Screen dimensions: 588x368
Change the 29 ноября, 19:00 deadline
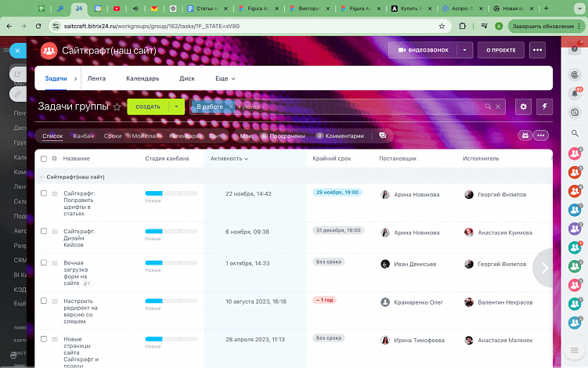point(337,193)
